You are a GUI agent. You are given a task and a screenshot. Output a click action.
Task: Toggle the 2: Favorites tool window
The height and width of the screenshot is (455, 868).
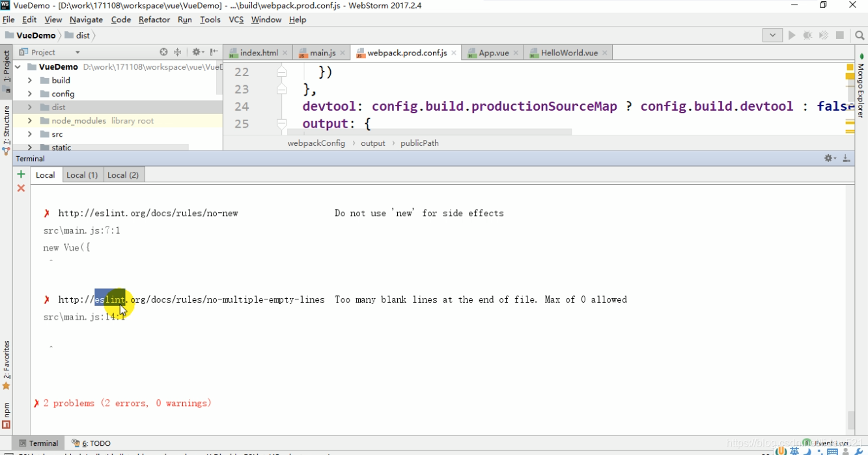pos(7,365)
